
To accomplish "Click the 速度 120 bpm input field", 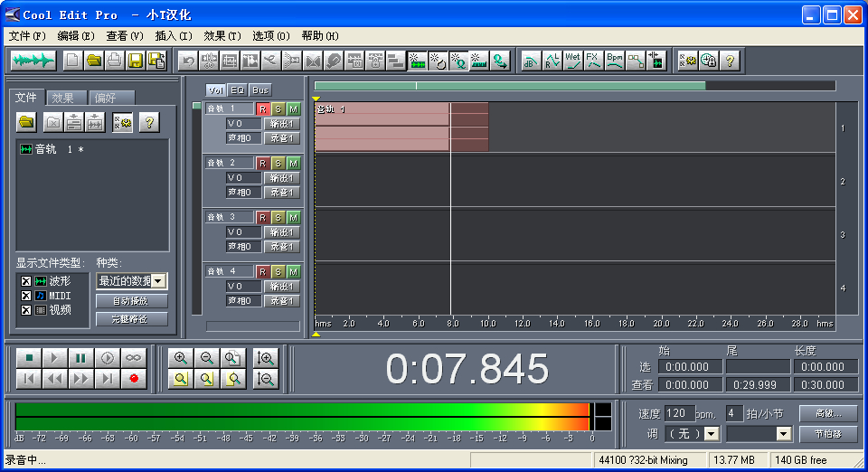I will click(679, 413).
